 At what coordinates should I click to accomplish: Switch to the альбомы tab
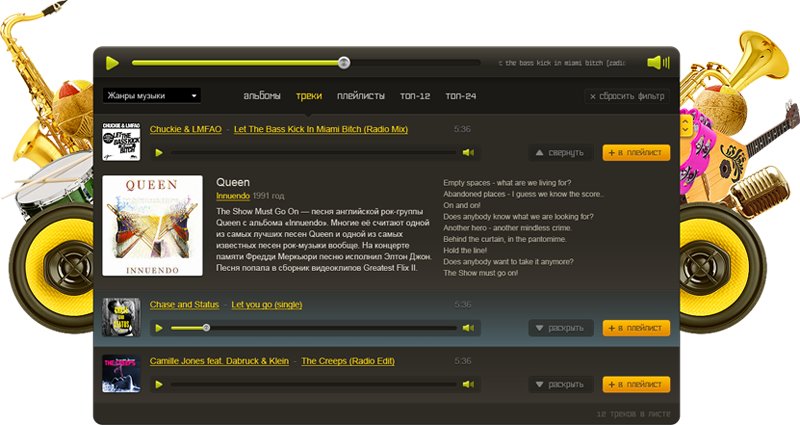tap(262, 96)
